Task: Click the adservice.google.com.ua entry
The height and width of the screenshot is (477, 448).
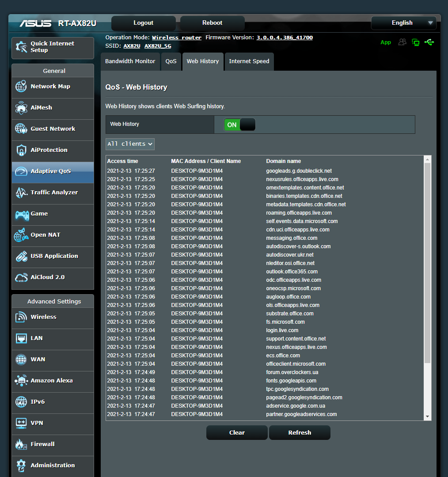Action: (x=296, y=406)
